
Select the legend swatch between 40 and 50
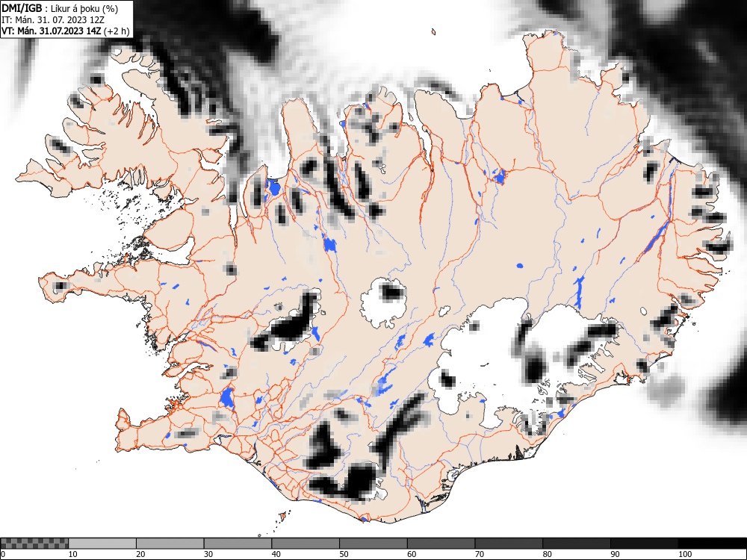(x=306, y=544)
